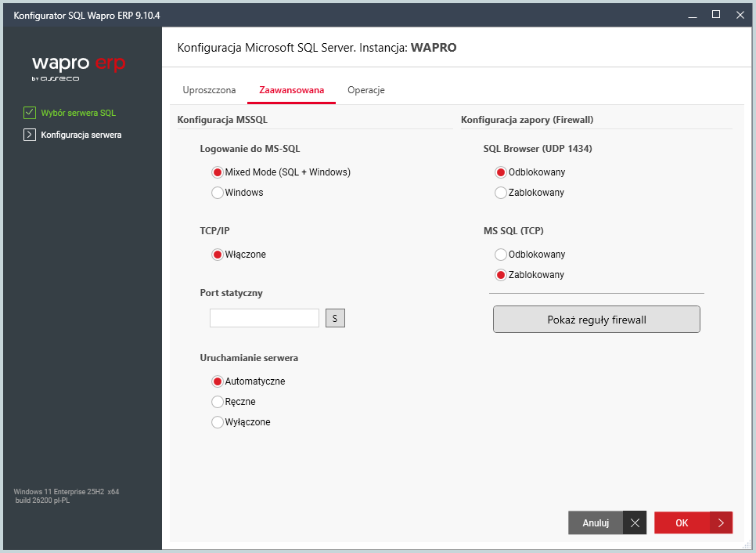Switch to the Uproszczona tab
Screen dimensions: 756x553
209,90
